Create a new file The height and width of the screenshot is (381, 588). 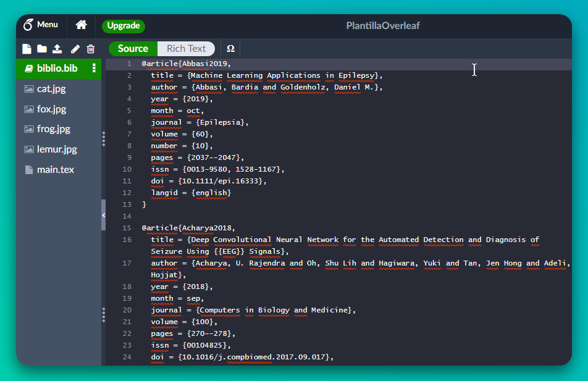click(x=27, y=49)
